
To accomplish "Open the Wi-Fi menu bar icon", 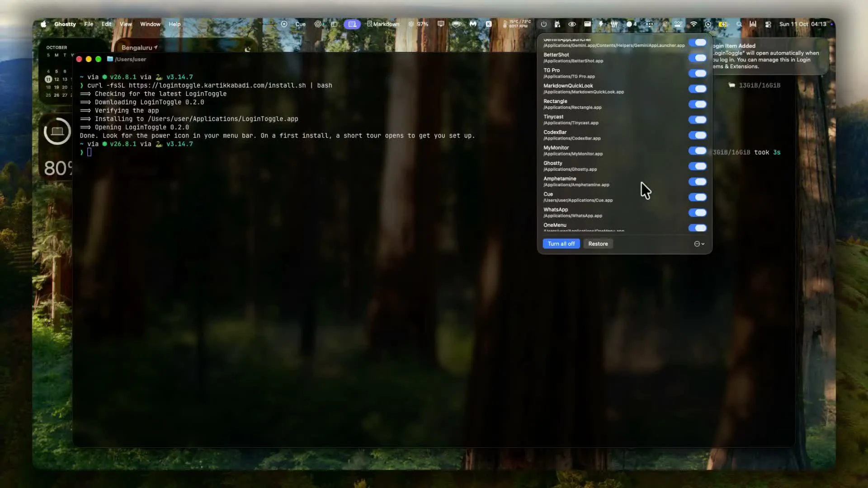I will point(693,24).
